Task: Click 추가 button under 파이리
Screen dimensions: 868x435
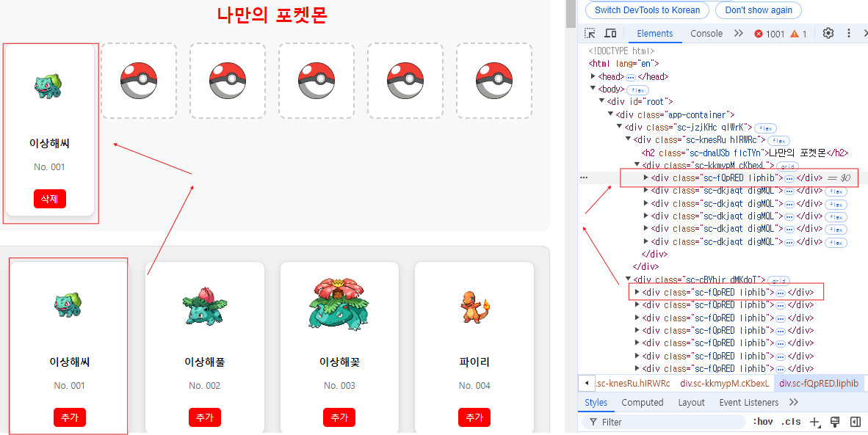Action: [474, 417]
